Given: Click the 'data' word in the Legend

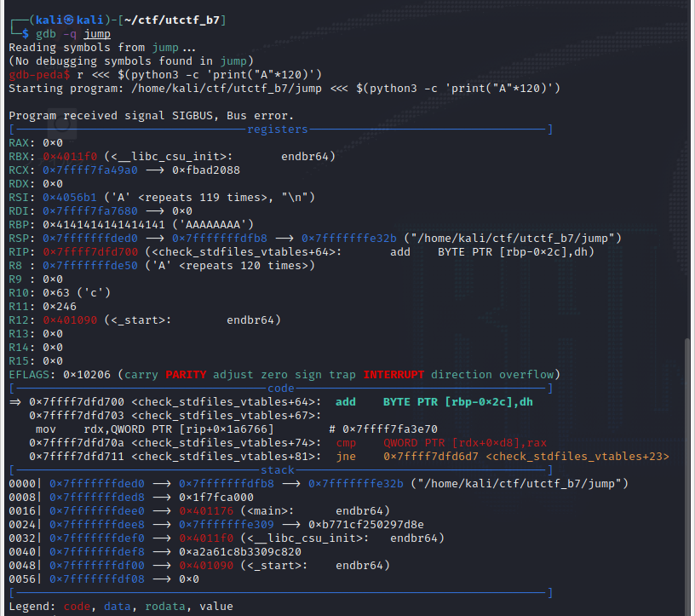Looking at the screenshot, I should 118,607.
